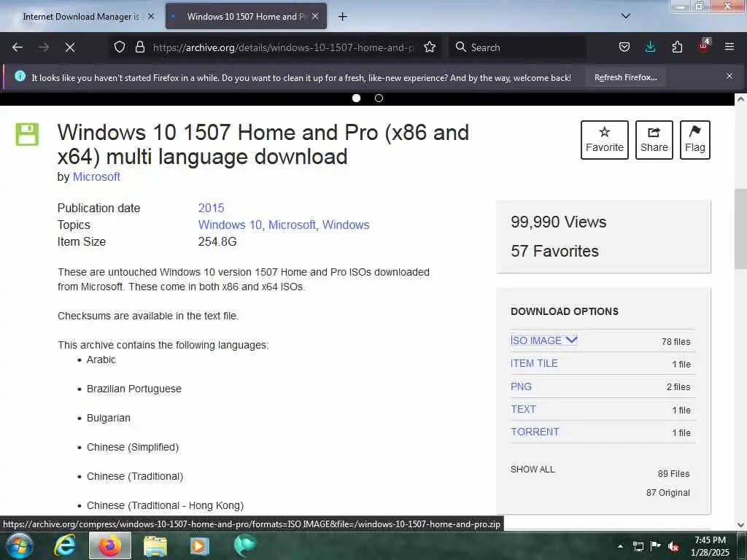Switch to Internet Download Manager tab
747x560 pixels.
[x=81, y=17]
